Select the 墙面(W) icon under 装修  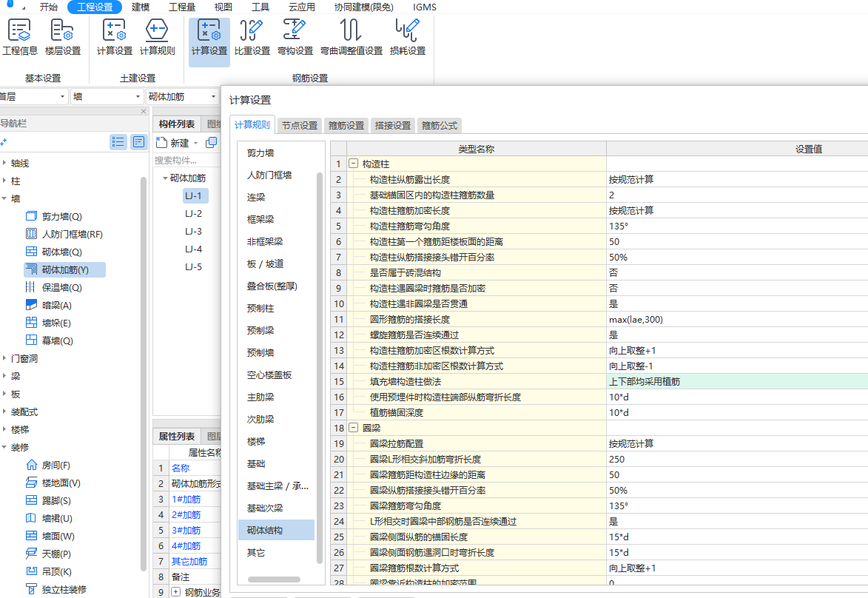[x=32, y=535]
